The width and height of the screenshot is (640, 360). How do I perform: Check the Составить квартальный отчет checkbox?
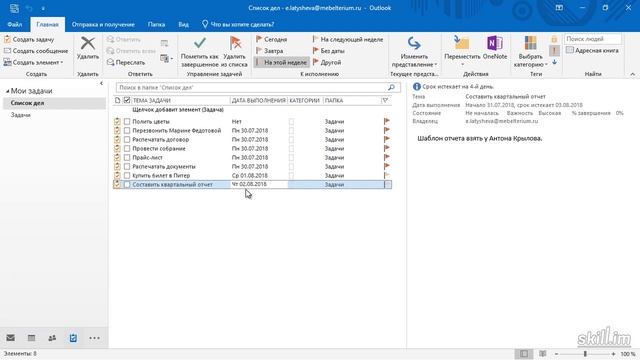coord(127,184)
